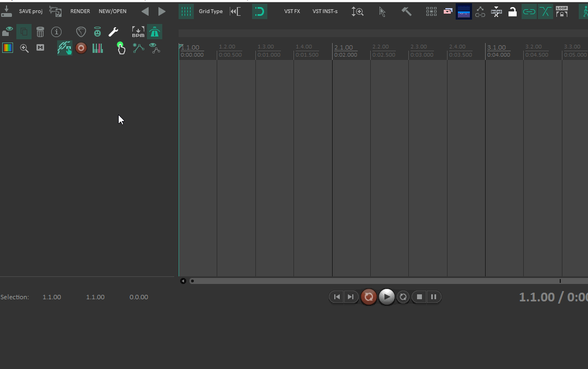Click the circled info icon

56,32
